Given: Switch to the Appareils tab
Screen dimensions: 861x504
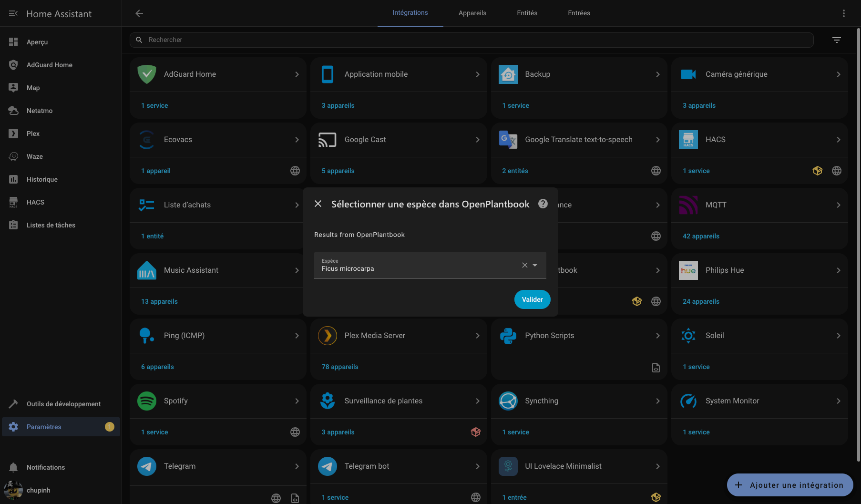Looking at the screenshot, I should 472,13.
